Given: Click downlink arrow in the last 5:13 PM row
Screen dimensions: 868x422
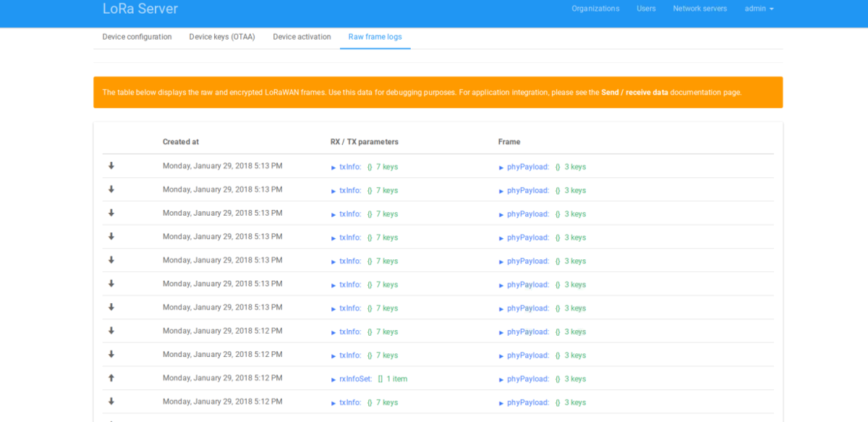Looking at the screenshot, I should point(111,308).
